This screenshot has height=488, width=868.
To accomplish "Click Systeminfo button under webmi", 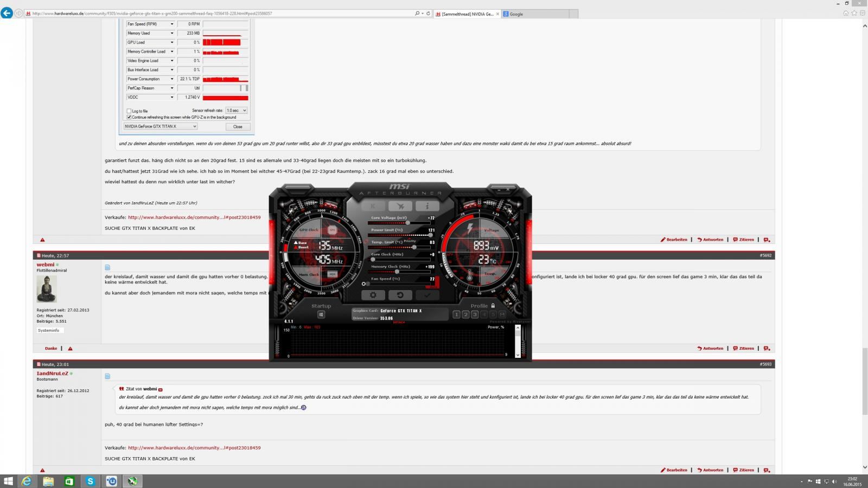I will coord(49,330).
